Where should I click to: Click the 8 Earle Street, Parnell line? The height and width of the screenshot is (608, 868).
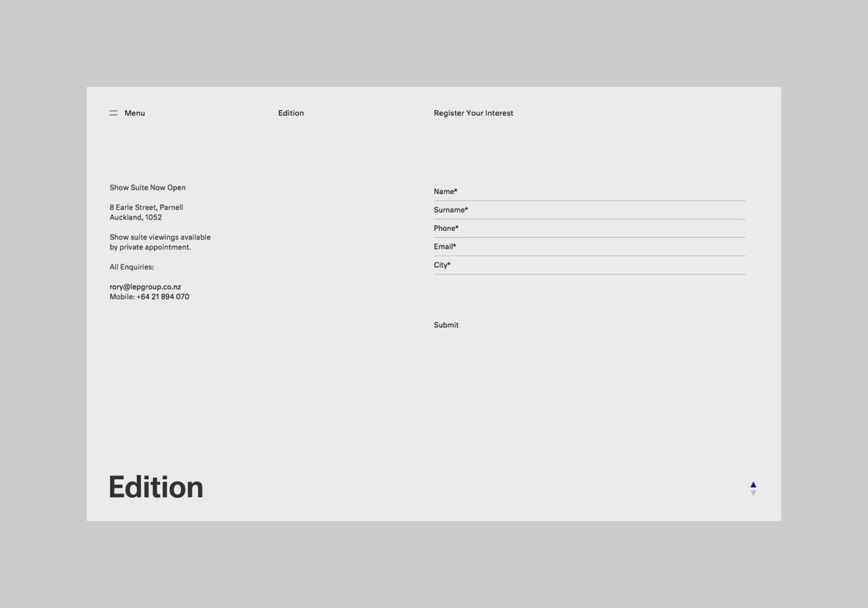(146, 207)
